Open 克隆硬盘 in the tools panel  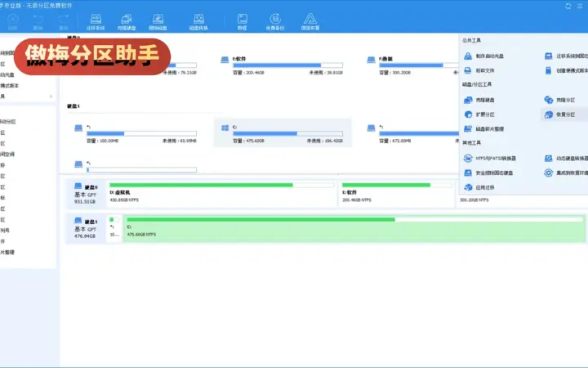tap(479, 100)
